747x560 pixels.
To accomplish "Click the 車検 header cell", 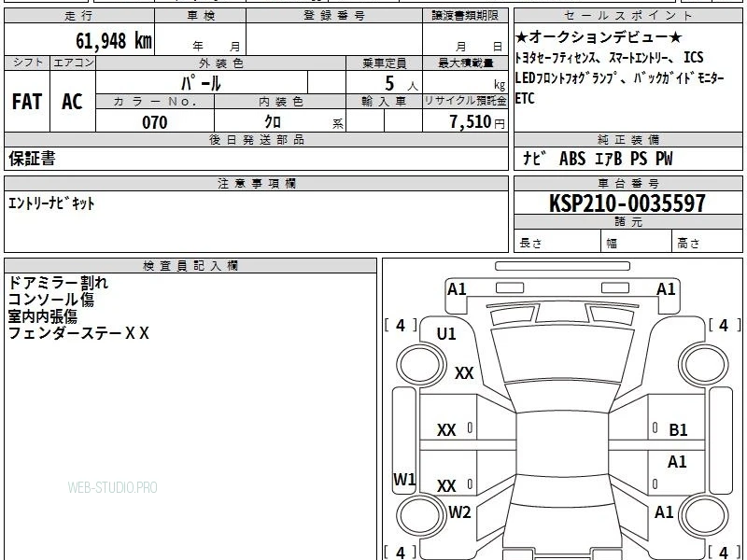I will 201,16.
